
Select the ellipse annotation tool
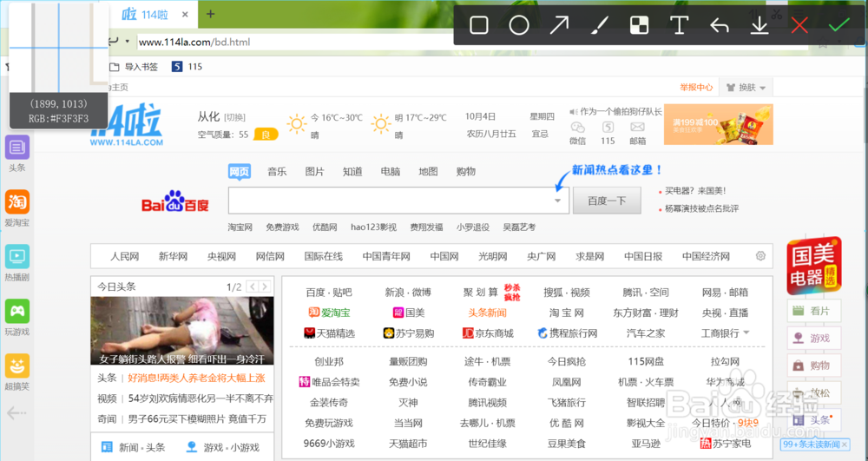pos(519,25)
